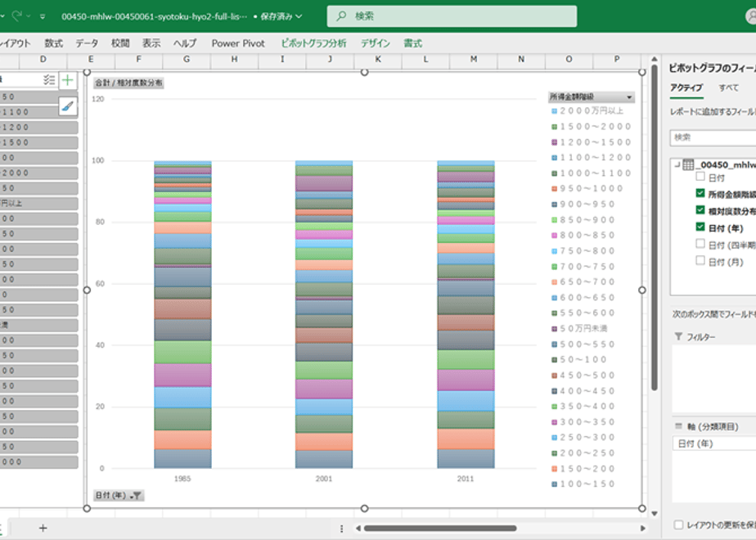This screenshot has height=540, width=756.
Task: Click the フィルター funnel icon in pane
Action: 678,336
